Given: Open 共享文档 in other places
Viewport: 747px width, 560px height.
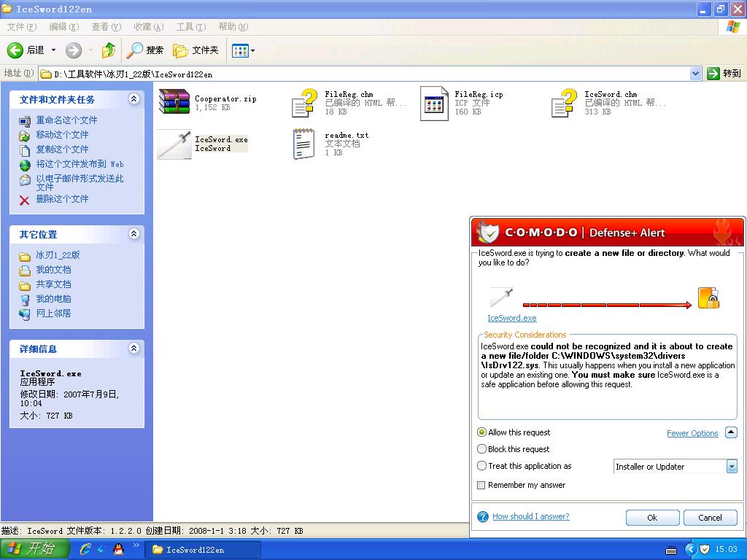Looking at the screenshot, I should [x=54, y=284].
